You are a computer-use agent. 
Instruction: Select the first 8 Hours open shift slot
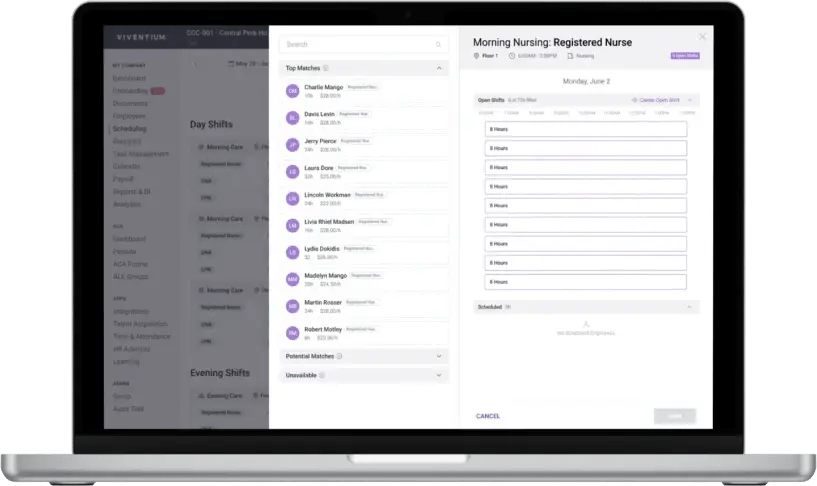(585, 129)
